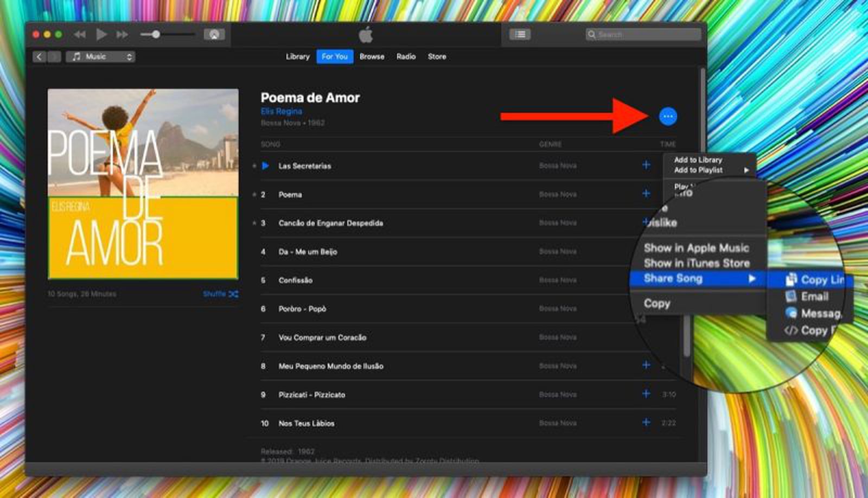
Task: Click the back navigation chevron
Action: point(39,56)
